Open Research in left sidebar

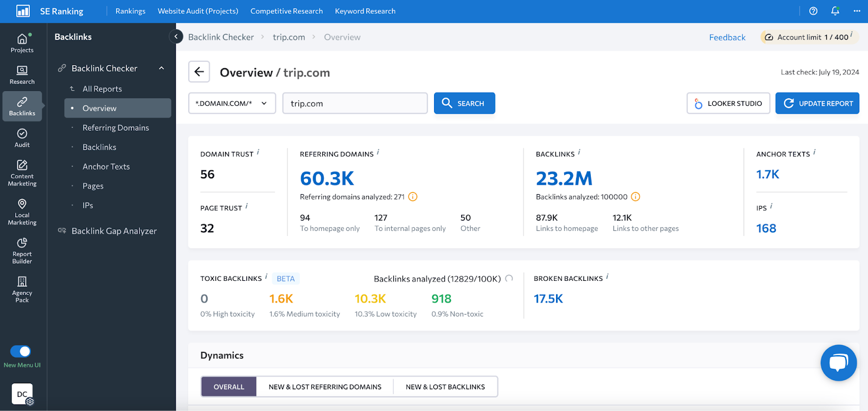coord(22,75)
